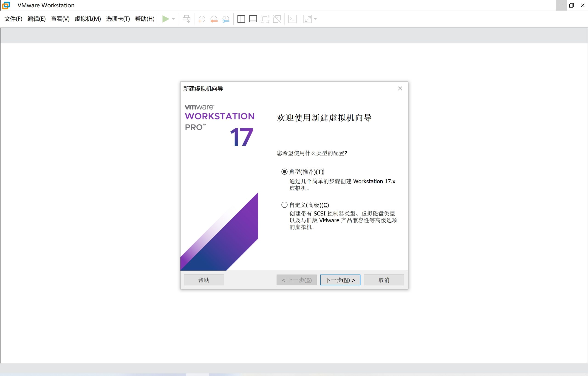Open the 编辑(E) menu
Viewport: 588px width, 376px height.
tap(37, 19)
